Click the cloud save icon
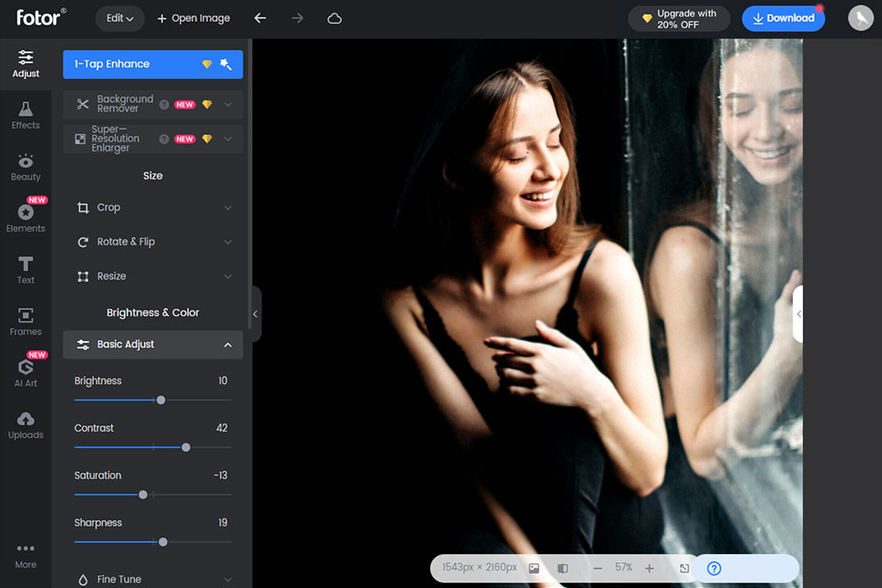 point(334,18)
